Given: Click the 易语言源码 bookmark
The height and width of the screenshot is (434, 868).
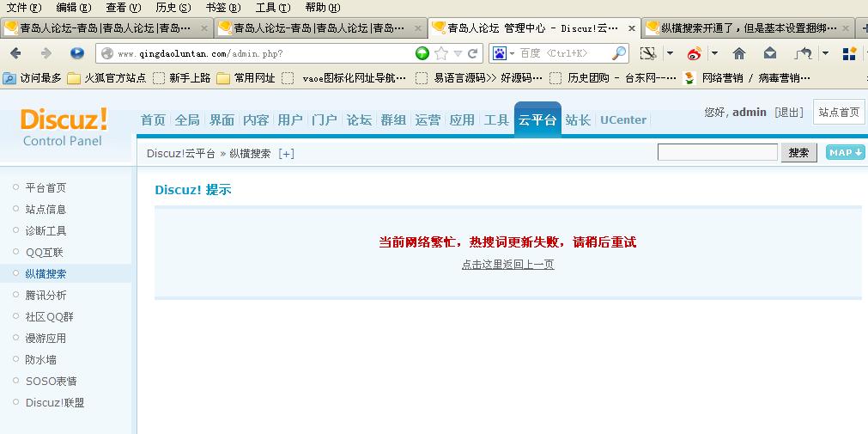Looking at the screenshot, I should (479, 78).
